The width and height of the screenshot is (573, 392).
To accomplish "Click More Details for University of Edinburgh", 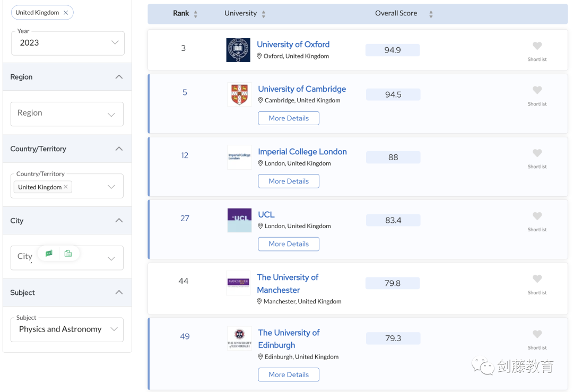I will coord(288,374).
